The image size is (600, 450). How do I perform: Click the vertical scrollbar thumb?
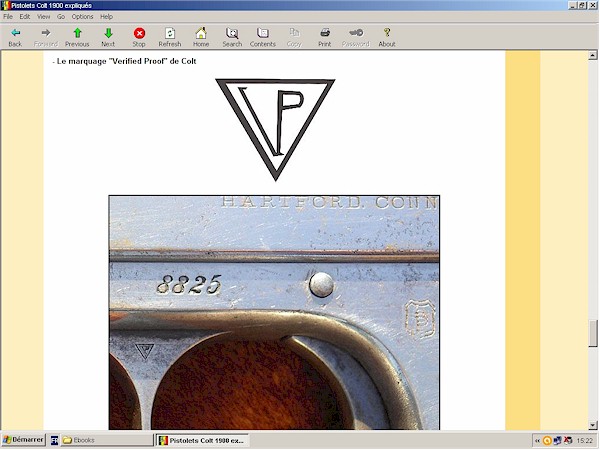click(593, 333)
